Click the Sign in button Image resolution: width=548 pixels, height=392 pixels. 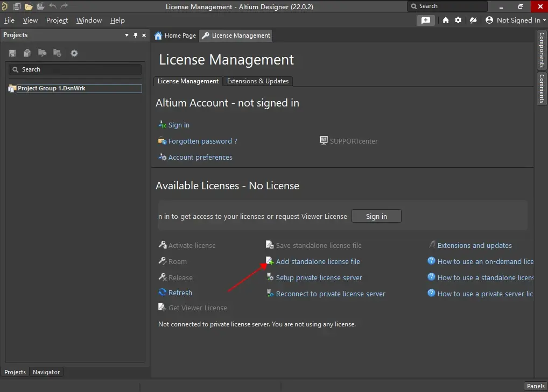pos(376,216)
